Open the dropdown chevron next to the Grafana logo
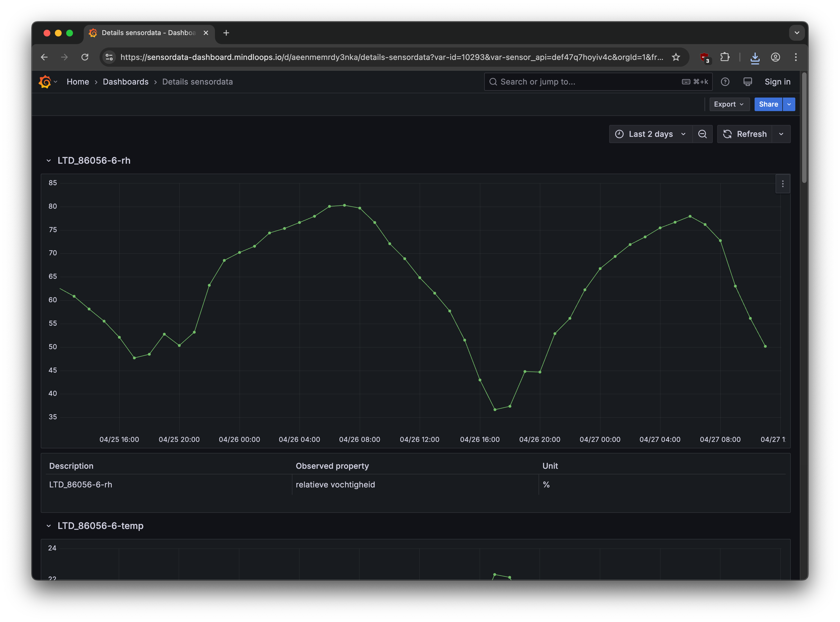Viewport: 840px width, 622px height. click(x=55, y=82)
